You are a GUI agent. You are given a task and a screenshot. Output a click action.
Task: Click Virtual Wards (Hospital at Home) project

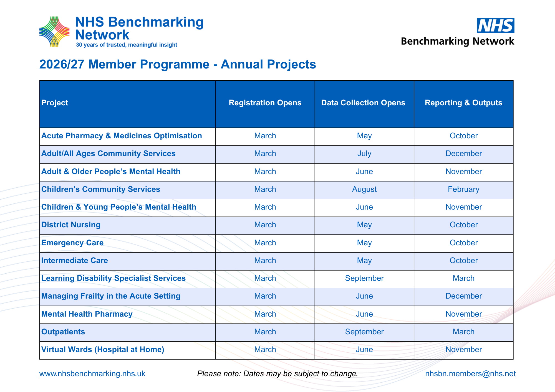click(x=103, y=350)
